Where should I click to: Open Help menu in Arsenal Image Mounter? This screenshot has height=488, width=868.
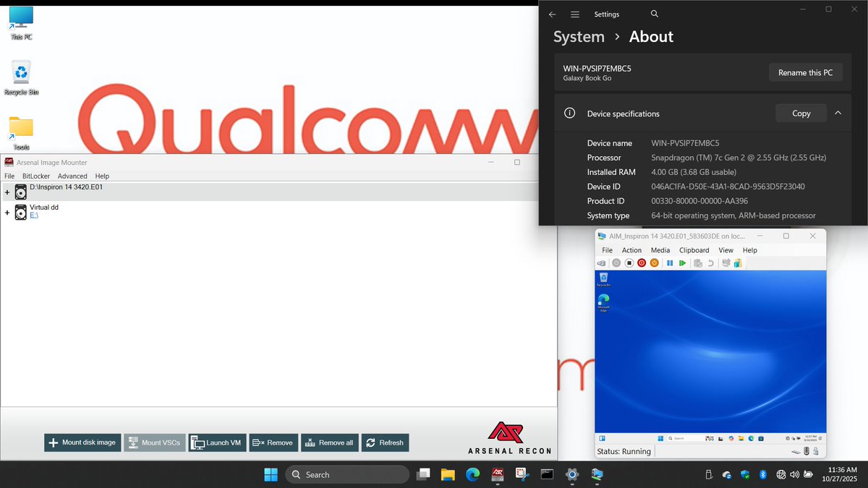[102, 176]
